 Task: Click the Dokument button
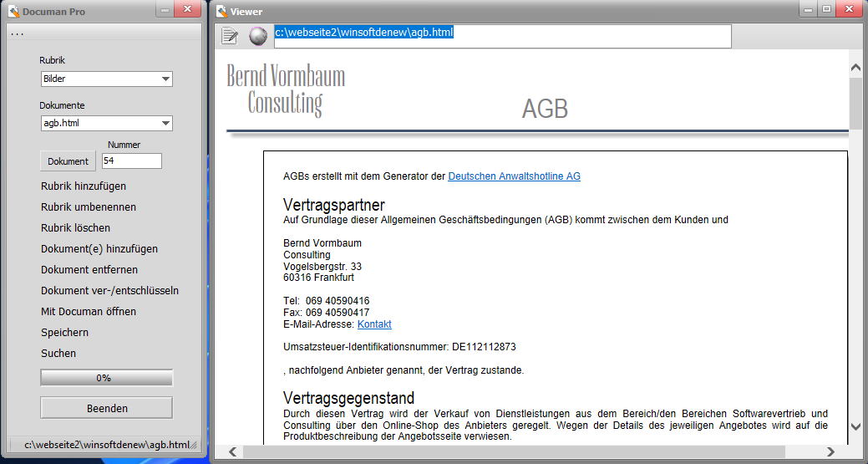coord(69,161)
